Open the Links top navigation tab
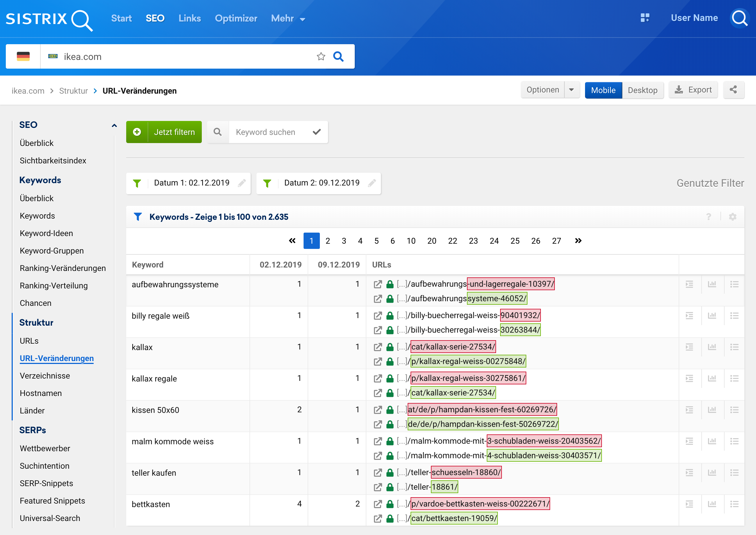 189,18
